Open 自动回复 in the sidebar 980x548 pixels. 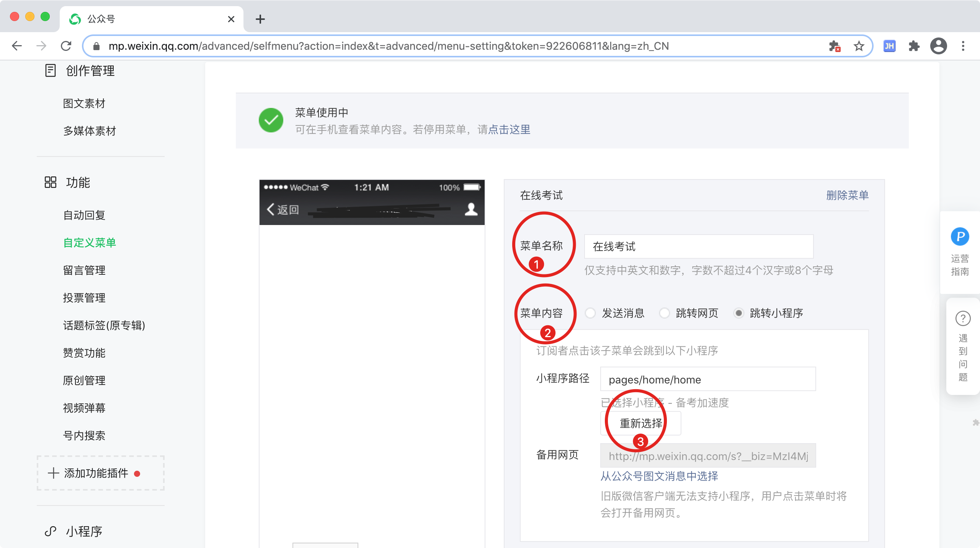click(x=84, y=215)
